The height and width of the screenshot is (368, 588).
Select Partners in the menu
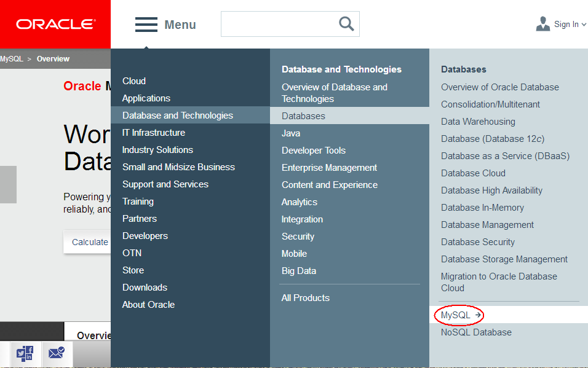click(x=140, y=219)
